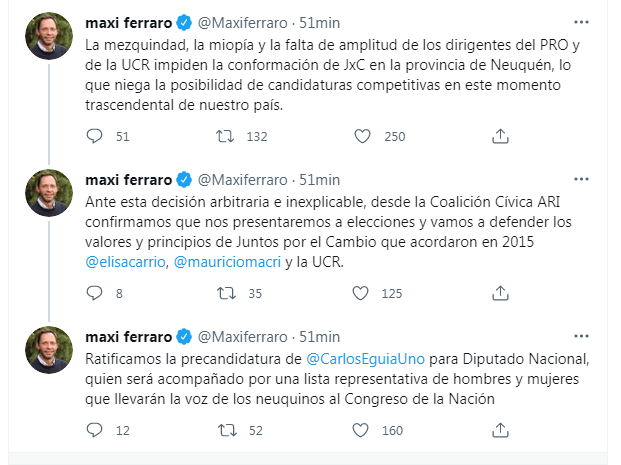Retweet the third tweet with 52 retweets
Image resolution: width=621 pixels, height=465 pixels.
tap(227, 430)
